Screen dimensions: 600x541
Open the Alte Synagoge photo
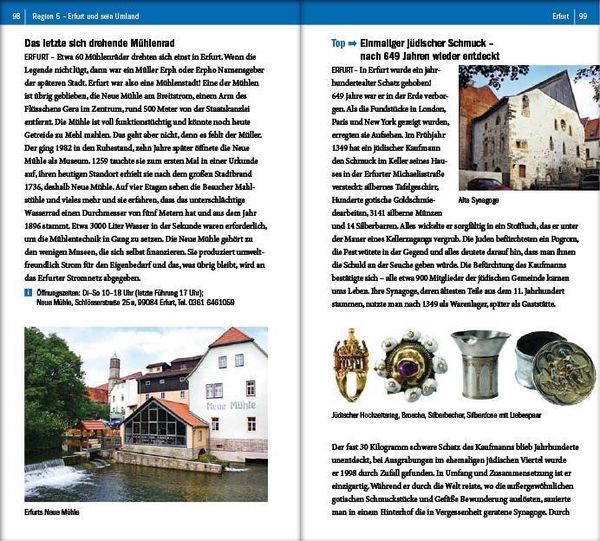click(529, 128)
